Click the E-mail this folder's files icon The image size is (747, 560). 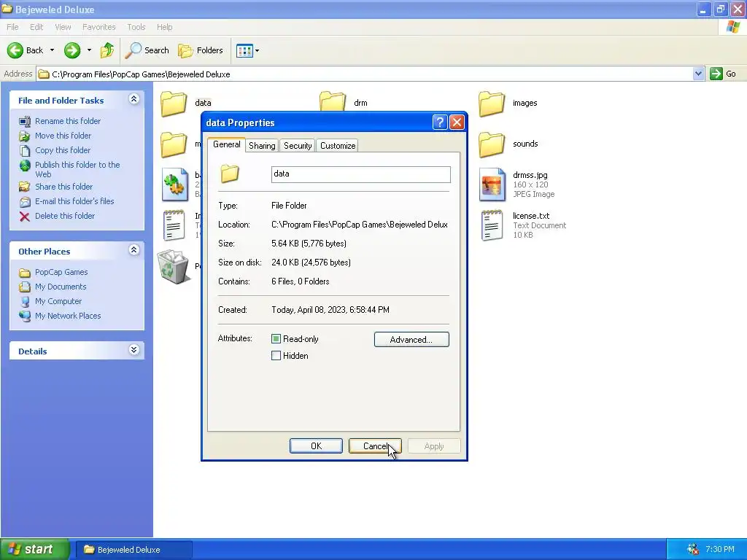pos(25,202)
